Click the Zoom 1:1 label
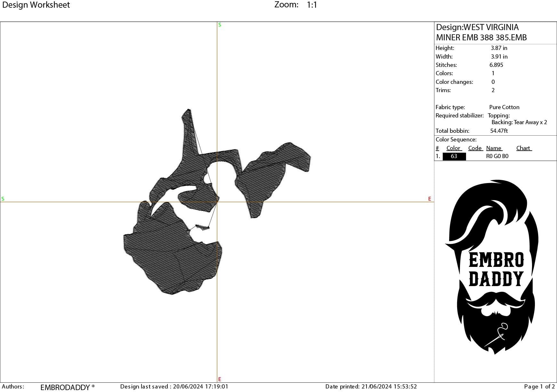557x392 pixels. click(295, 5)
